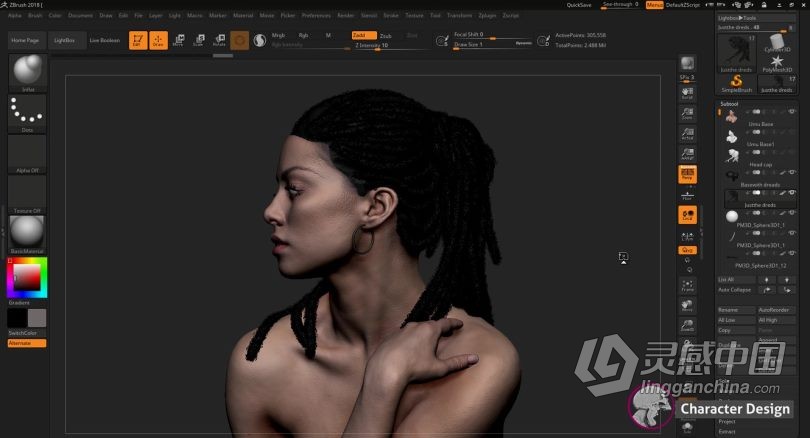Click the L.Sym icon
The image size is (810, 438).
coord(687,237)
